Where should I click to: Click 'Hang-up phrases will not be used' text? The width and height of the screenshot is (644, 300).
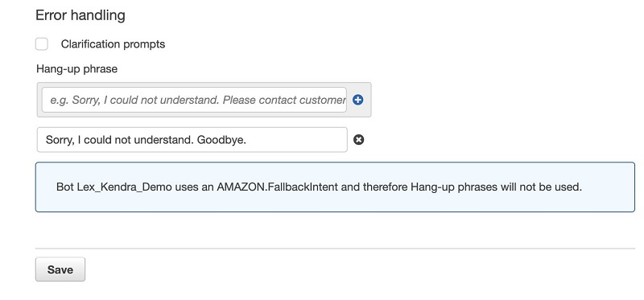click(496, 187)
